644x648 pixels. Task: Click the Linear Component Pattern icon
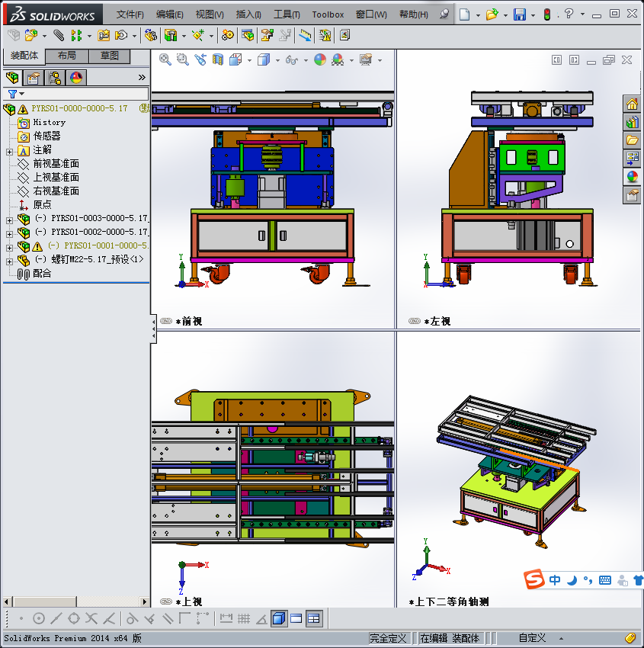tap(76, 36)
